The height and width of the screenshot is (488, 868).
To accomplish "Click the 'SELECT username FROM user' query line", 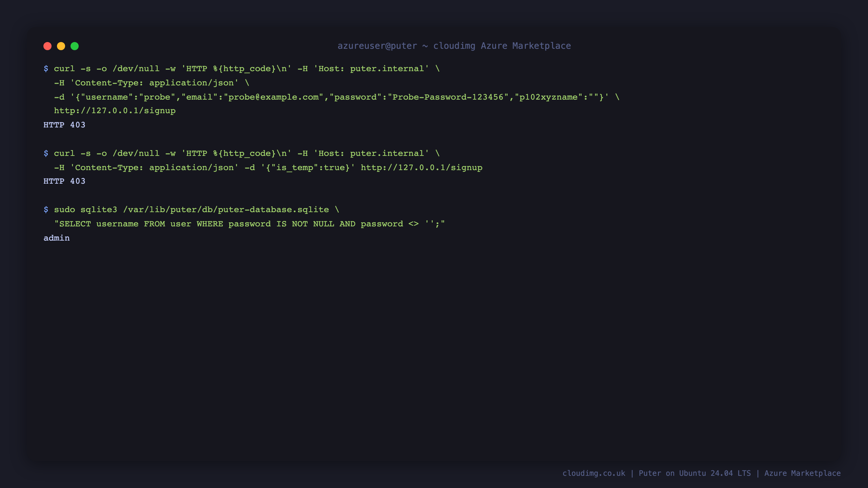I will click(x=250, y=224).
